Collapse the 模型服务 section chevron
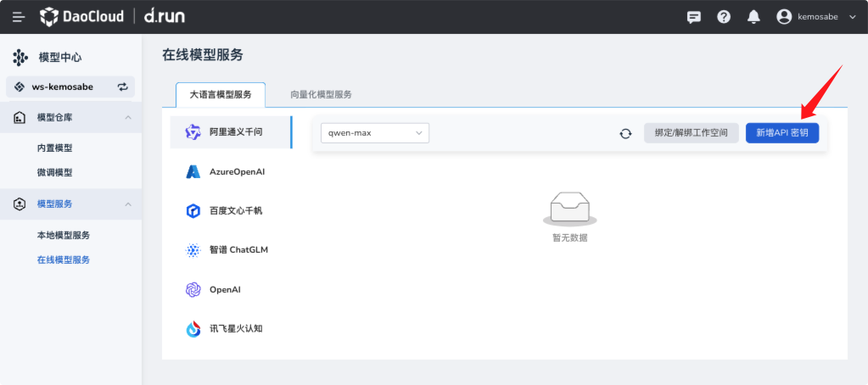The width and height of the screenshot is (868, 385). (x=128, y=204)
